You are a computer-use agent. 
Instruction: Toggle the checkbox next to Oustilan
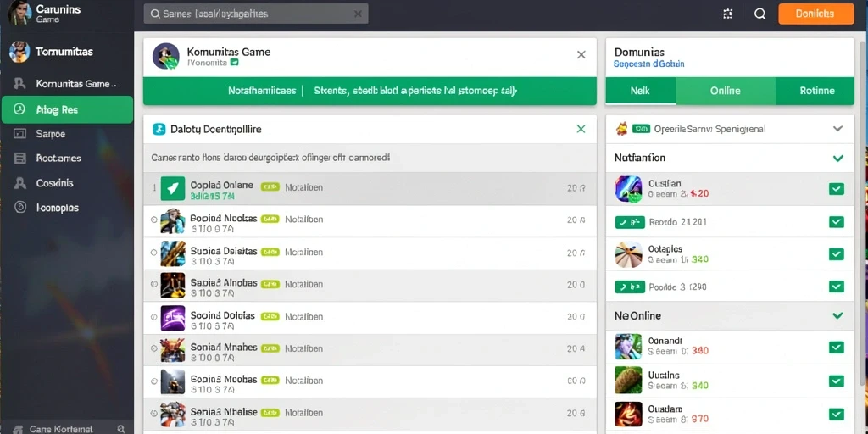(836, 189)
